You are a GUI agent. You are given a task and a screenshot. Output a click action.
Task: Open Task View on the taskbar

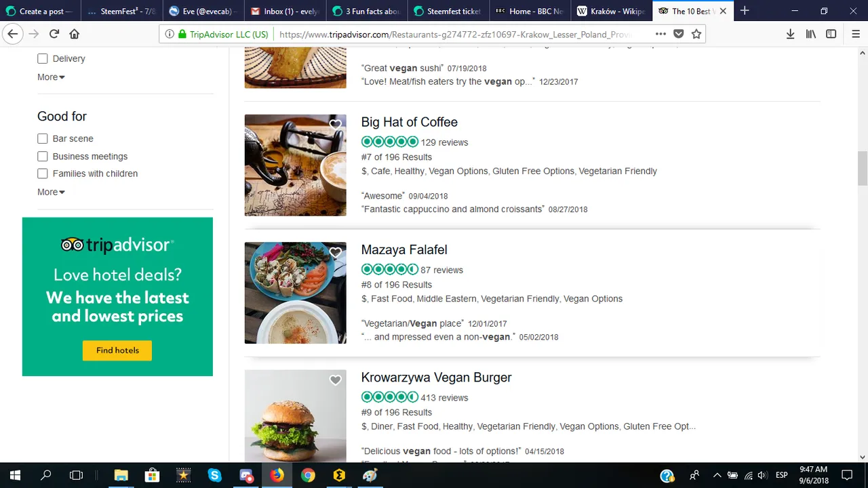[x=76, y=475]
